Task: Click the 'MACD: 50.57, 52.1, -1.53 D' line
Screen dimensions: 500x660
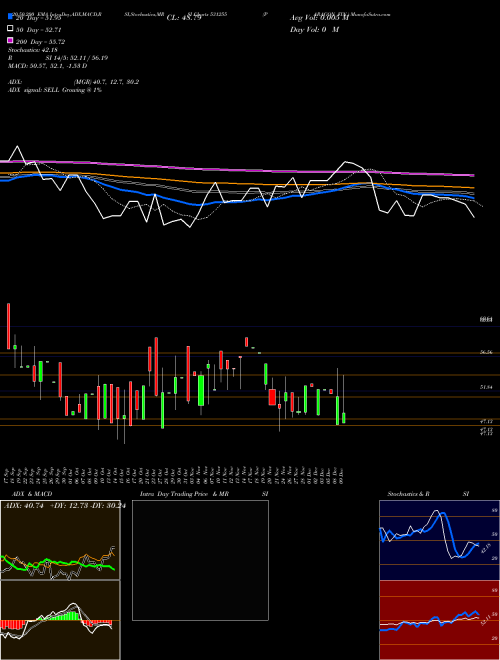Action: point(48,66)
